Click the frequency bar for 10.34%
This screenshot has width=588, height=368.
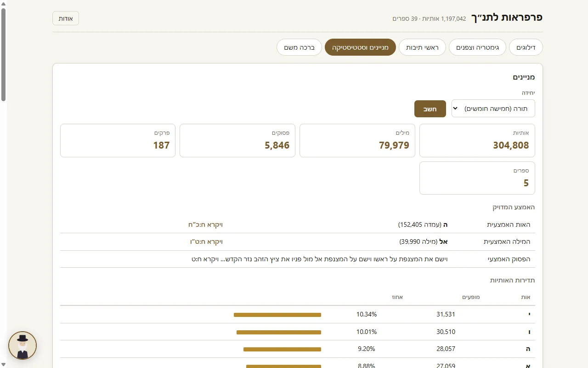coord(277,315)
